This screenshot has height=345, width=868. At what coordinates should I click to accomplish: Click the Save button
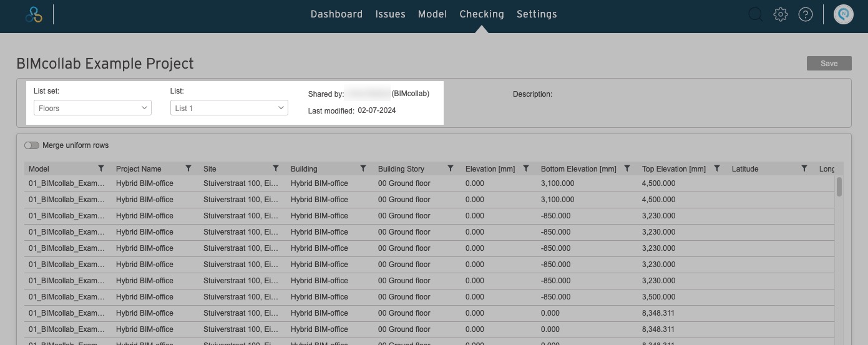click(x=829, y=64)
